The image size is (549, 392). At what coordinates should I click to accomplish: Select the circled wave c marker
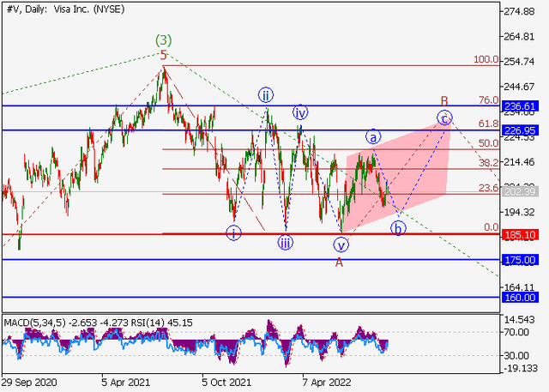pyautogui.click(x=444, y=118)
